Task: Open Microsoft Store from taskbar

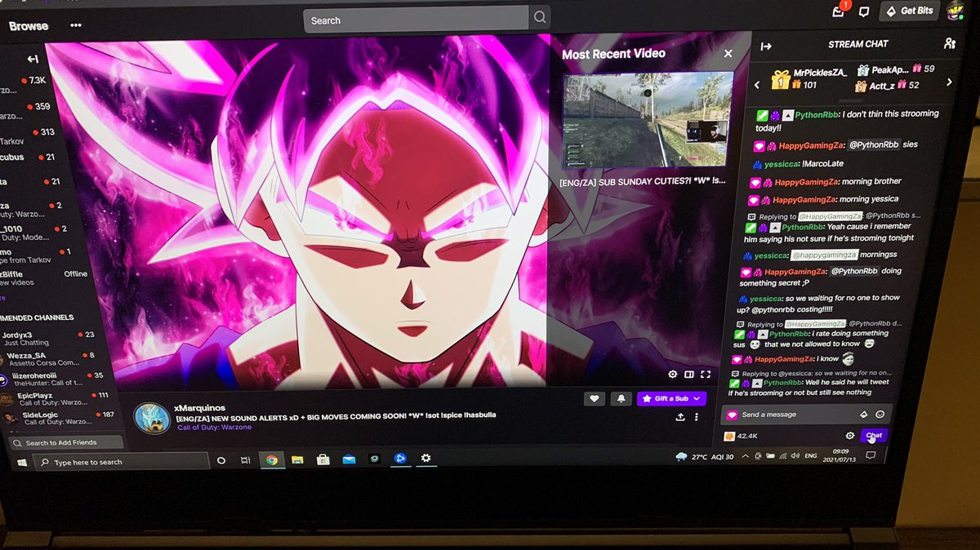Action: pos(323,459)
